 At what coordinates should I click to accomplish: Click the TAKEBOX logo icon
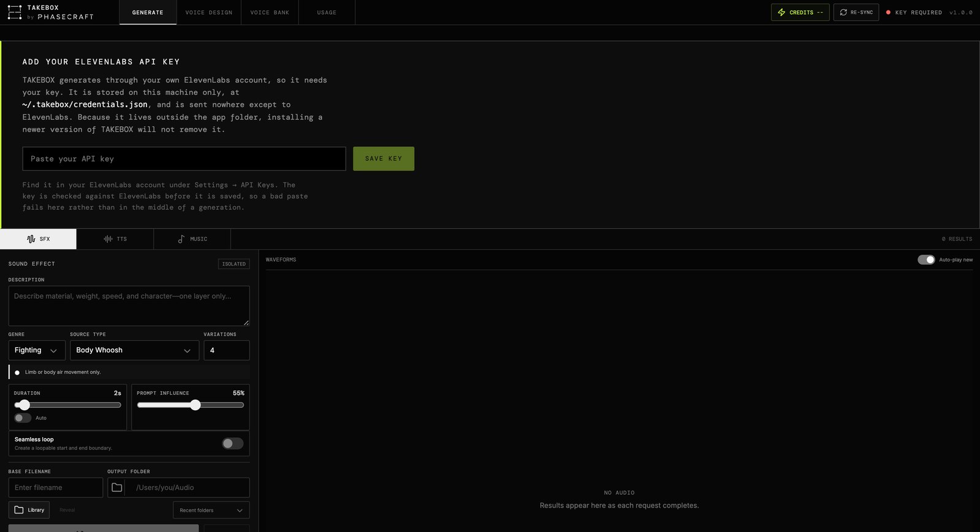tap(15, 12)
